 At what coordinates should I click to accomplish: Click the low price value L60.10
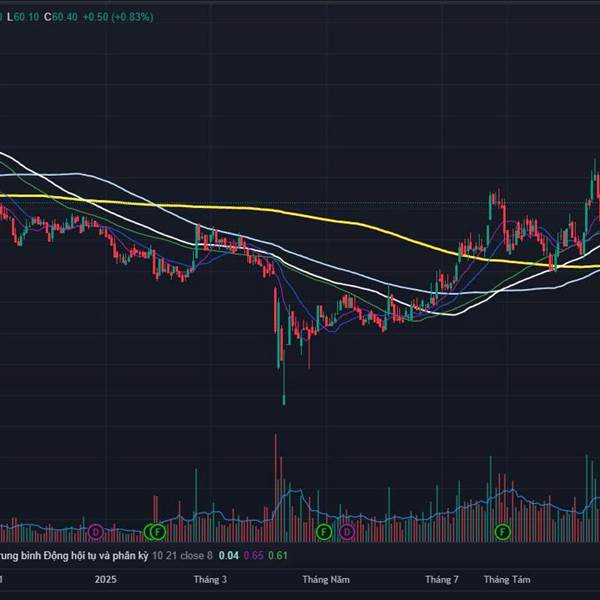[23, 17]
